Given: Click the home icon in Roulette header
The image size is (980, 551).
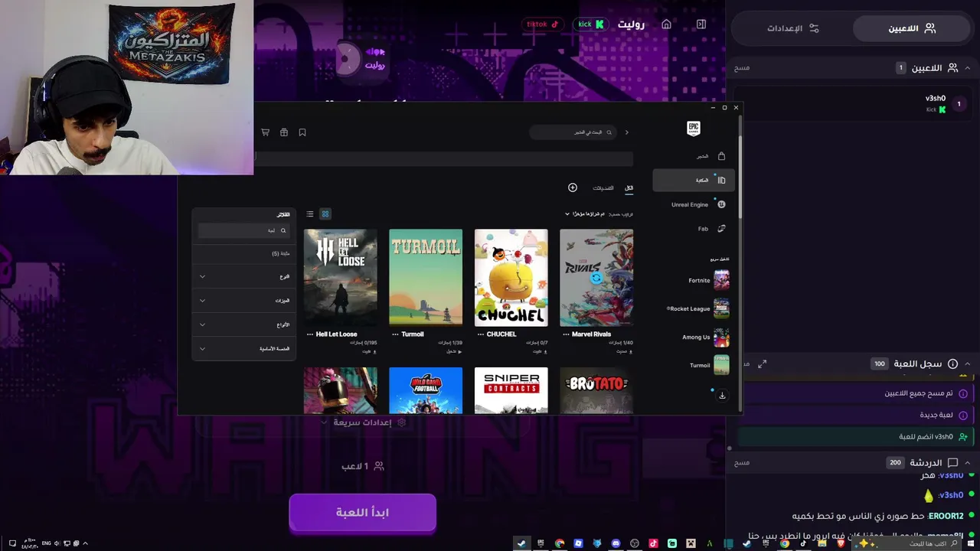Looking at the screenshot, I should coord(666,24).
